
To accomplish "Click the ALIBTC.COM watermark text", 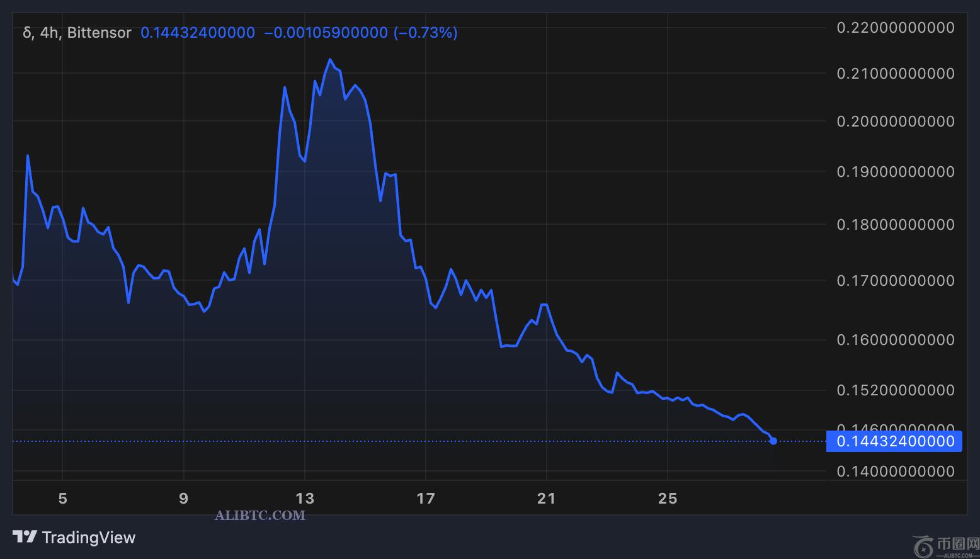I will (x=259, y=516).
